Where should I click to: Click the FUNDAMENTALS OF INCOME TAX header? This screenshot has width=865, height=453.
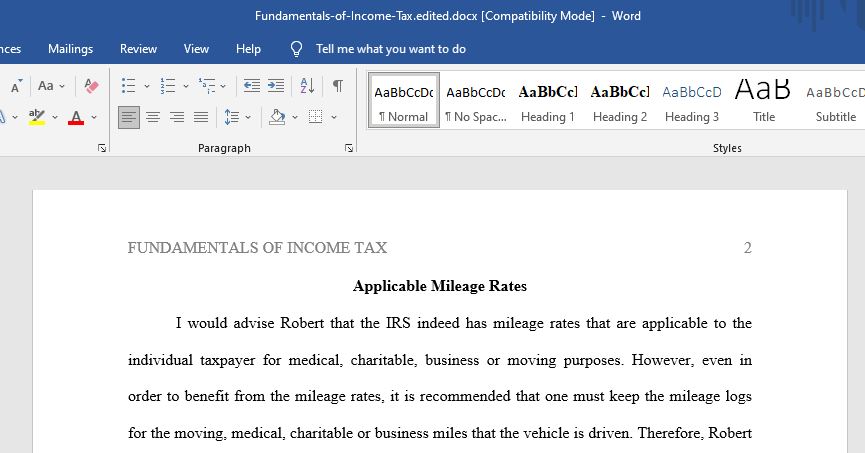(257, 248)
